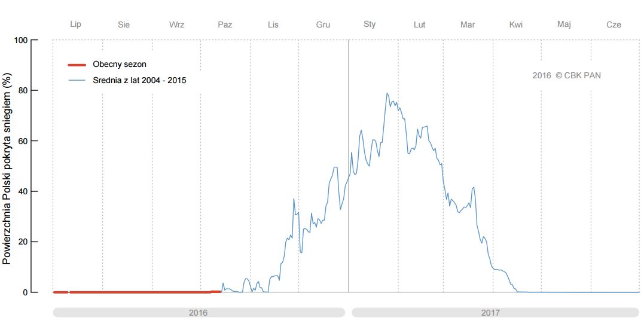Click the 2016 © CBK PAN copyright text
The width and height of the screenshot is (644, 327).
tap(567, 76)
